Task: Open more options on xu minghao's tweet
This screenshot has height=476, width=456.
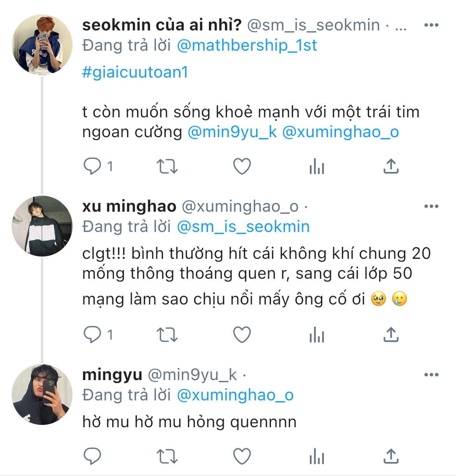Action: [x=431, y=206]
